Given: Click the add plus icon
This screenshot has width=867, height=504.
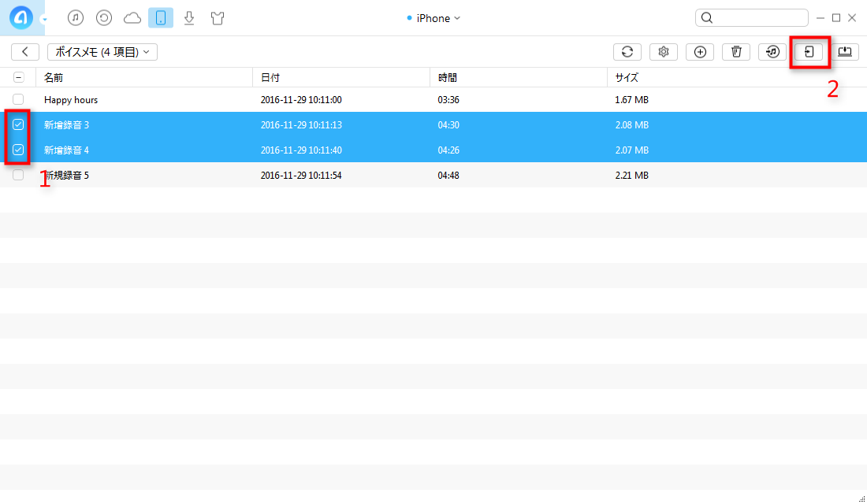Looking at the screenshot, I should pyautogui.click(x=700, y=52).
